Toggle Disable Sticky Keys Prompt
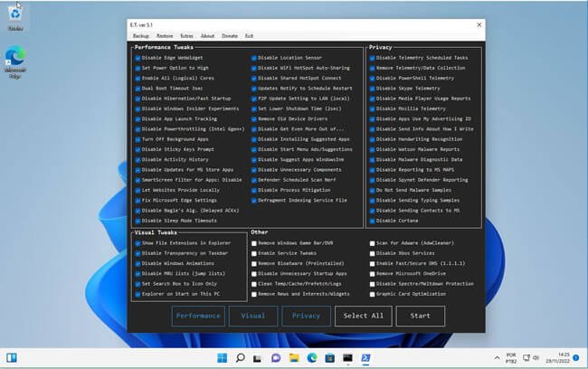Image resolution: width=588 pixels, height=369 pixels. (138, 149)
